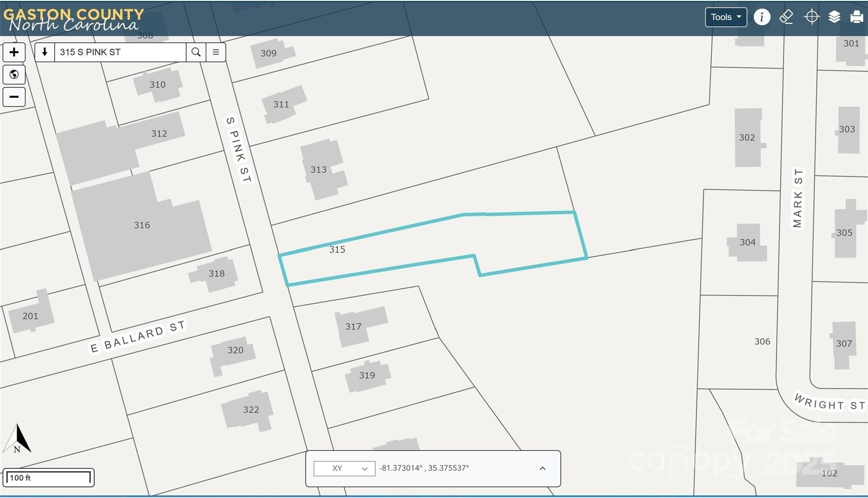Activate the crosshair locate tool
The width and height of the screenshot is (868, 498).
(x=811, y=17)
